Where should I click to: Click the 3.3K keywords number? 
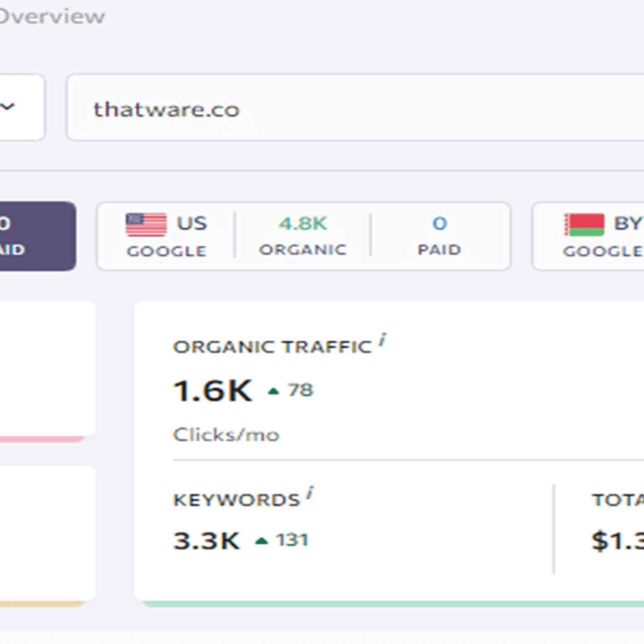click(206, 540)
